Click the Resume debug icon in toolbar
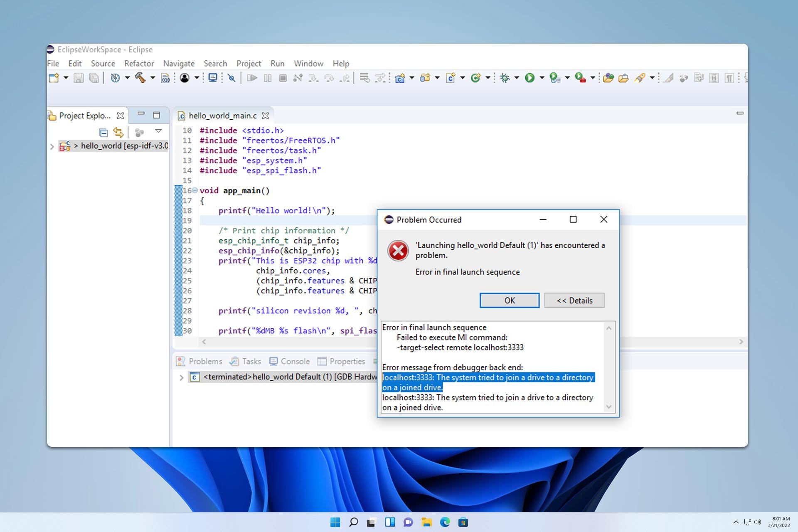This screenshot has width=798, height=532. [252, 78]
